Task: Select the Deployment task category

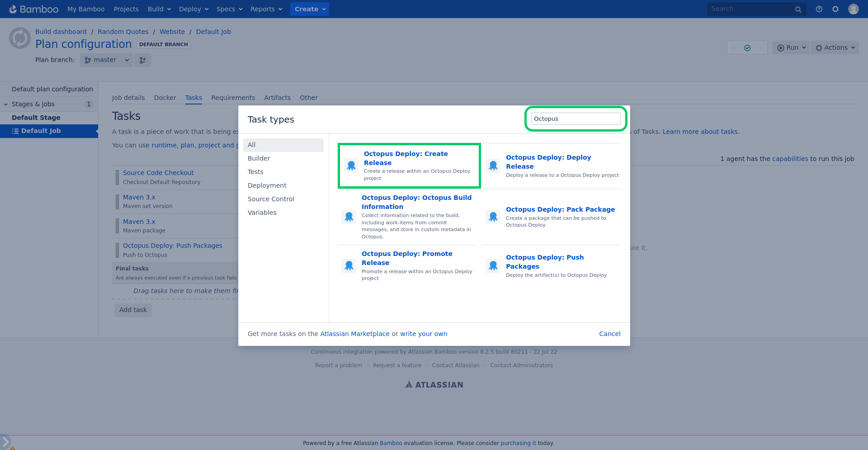Action: click(283, 185)
